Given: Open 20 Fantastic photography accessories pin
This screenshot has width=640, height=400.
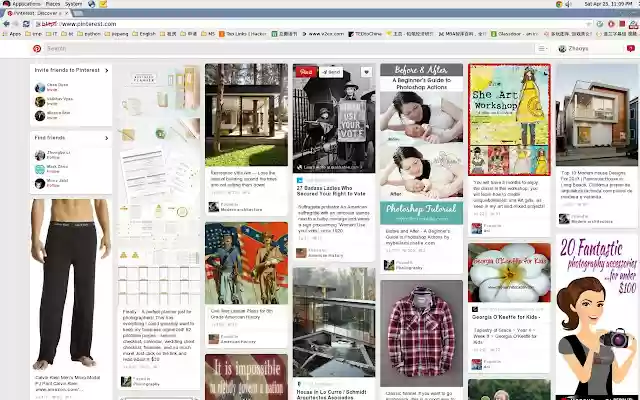Looking at the screenshot, I should pyautogui.click(x=597, y=318).
